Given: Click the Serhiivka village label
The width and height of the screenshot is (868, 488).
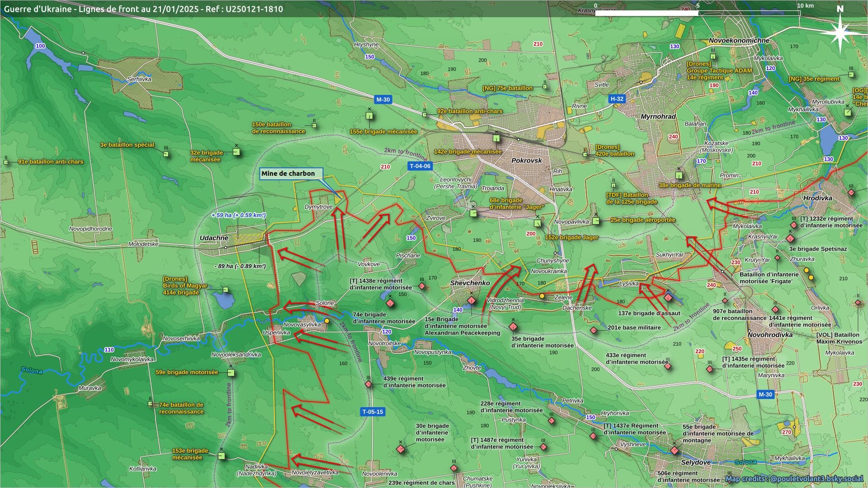Looking at the screenshot, I should pos(139,79).
